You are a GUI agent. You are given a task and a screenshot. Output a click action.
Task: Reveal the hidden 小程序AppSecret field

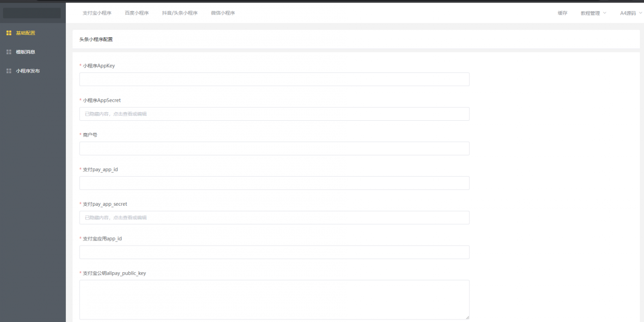click(x=274, y=114)
